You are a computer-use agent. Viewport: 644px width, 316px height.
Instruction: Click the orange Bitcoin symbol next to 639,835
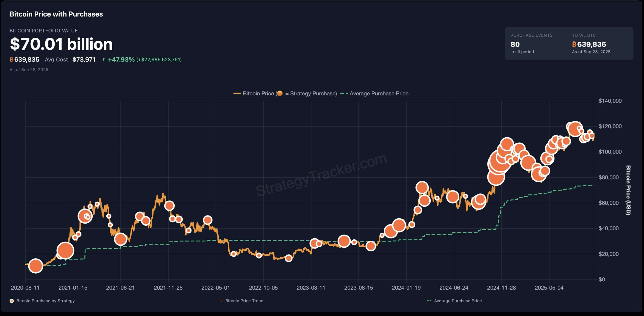click(x=12, y=59)
